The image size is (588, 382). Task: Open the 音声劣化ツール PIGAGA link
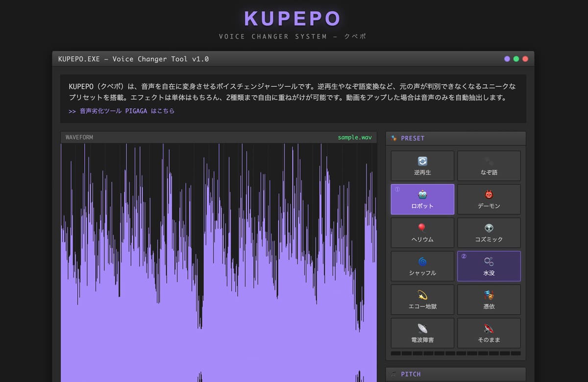click(122, 111)
